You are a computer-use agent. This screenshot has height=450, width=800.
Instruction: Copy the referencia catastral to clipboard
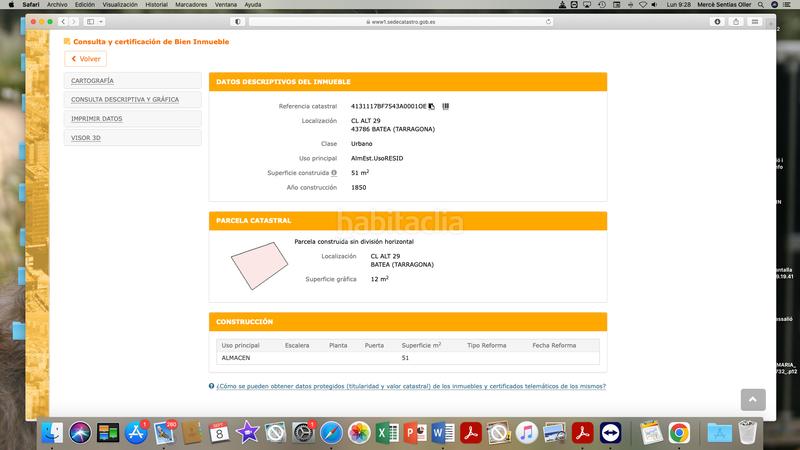click(431, 105)
